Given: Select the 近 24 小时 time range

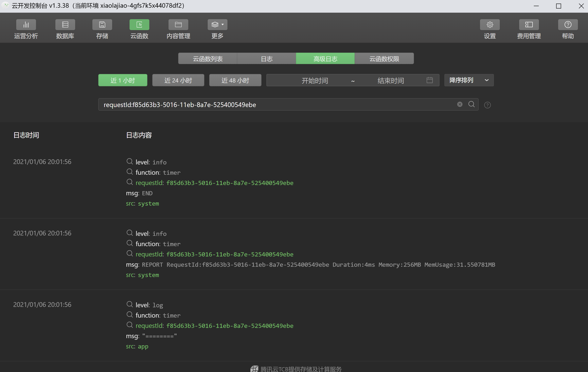Looking at the screenshot, I should (x=178, y=80).
